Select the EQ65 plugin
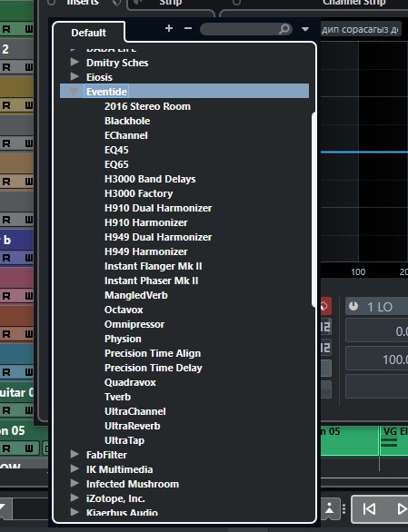The height and width of the screenshot is (532, 408). 116,164
